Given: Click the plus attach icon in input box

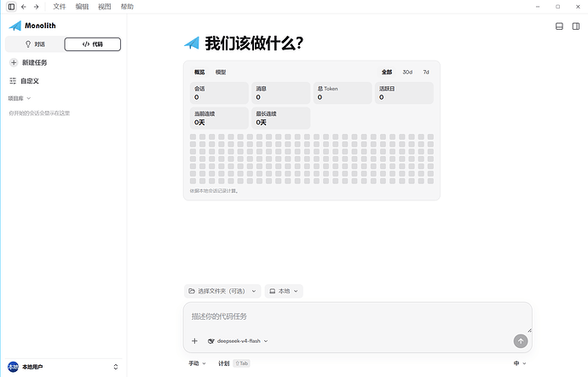Looking at the screenshot, I should [194, 341].
